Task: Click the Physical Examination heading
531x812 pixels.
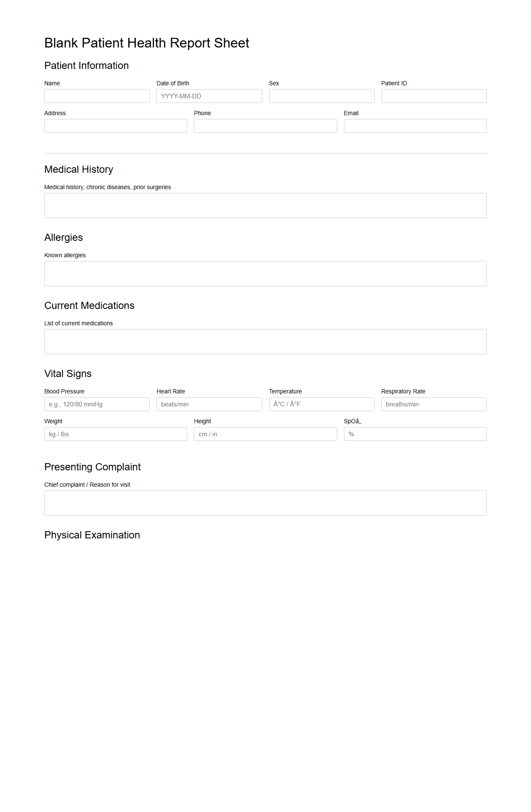Action: (92, 535)
